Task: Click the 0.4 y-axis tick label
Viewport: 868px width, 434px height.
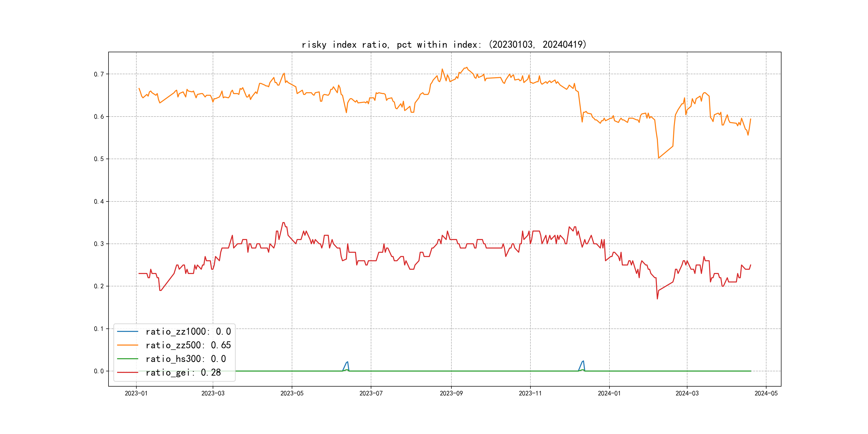Action: click(x=99, y=201)
